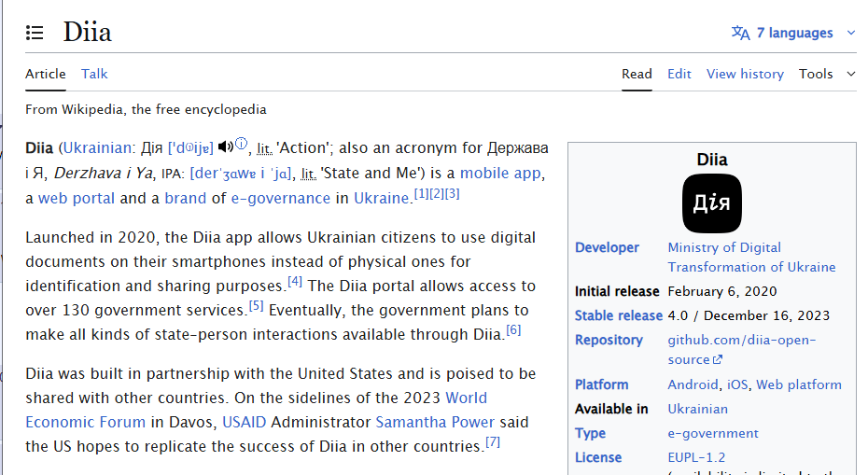Follow the iOS link
This screenshot has width=868, height=475.
pos(737,384)
